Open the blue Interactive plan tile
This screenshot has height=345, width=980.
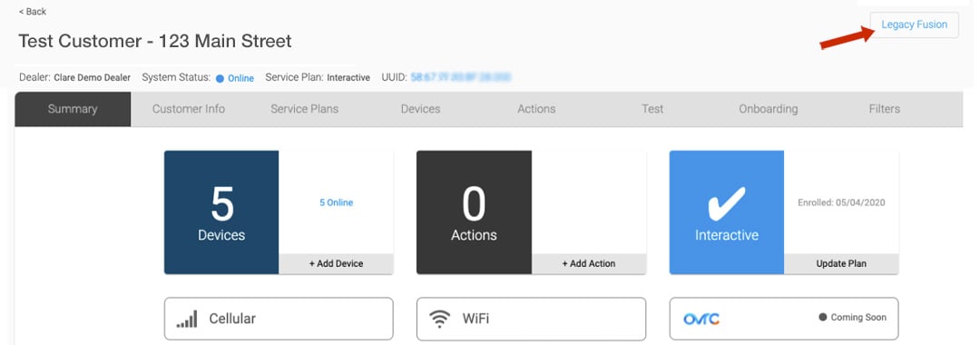click(x=726, y=212)
